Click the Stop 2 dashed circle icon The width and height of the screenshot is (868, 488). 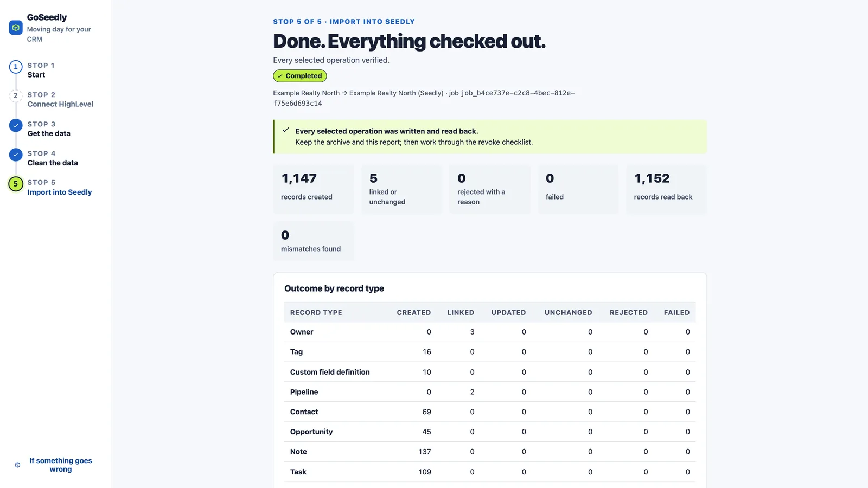[16, 96]
